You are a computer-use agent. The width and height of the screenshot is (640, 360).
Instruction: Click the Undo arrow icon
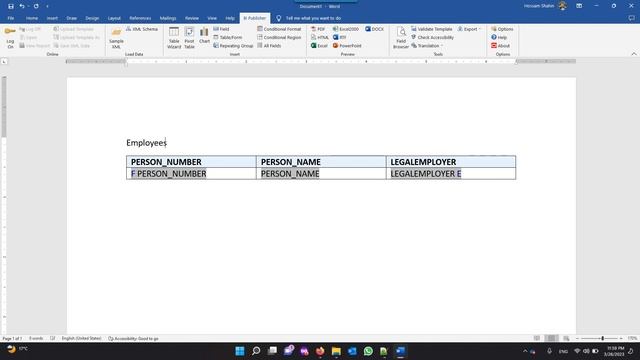click(x=21, y=6)
